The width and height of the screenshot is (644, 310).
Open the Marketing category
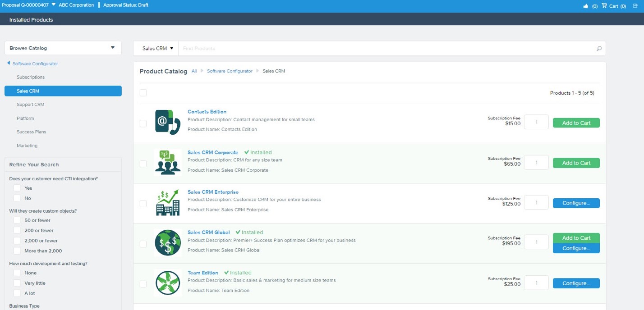click(27, 146)
